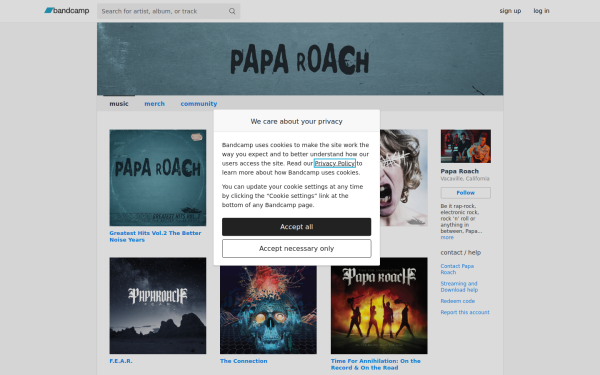Select the music tab
The height and width of the screenshot is (375, 600).
119,103
